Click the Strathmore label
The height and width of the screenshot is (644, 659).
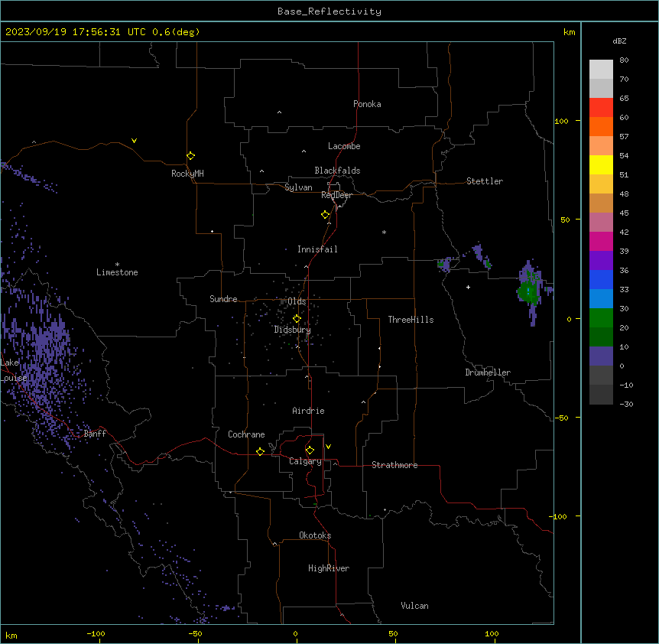tap(394, 465)
